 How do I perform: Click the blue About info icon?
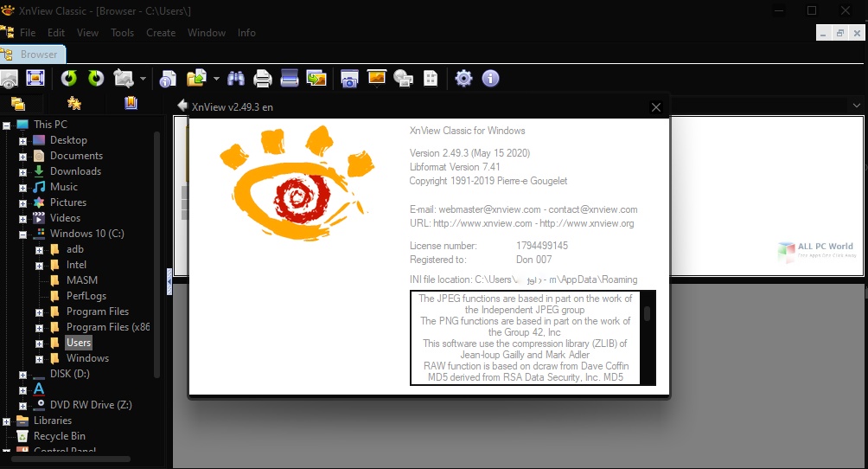coord(490,78)
